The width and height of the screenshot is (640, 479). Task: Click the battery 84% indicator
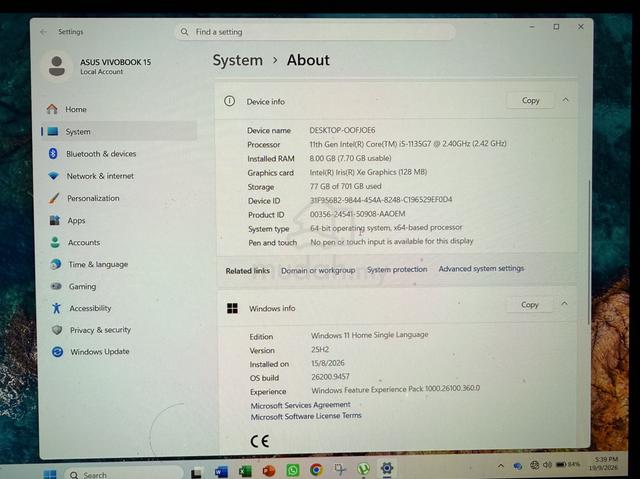pos(568,464)
